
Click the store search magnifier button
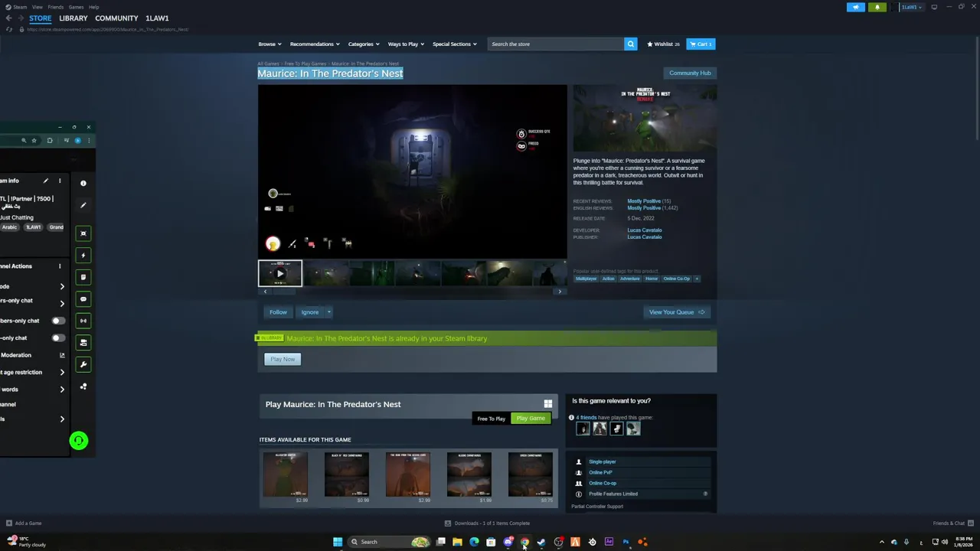click(631, 44)
